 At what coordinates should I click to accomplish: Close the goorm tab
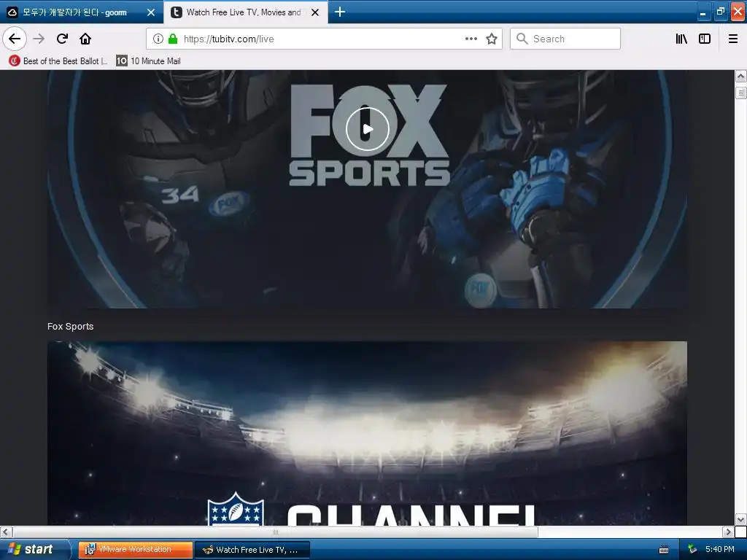151,12
